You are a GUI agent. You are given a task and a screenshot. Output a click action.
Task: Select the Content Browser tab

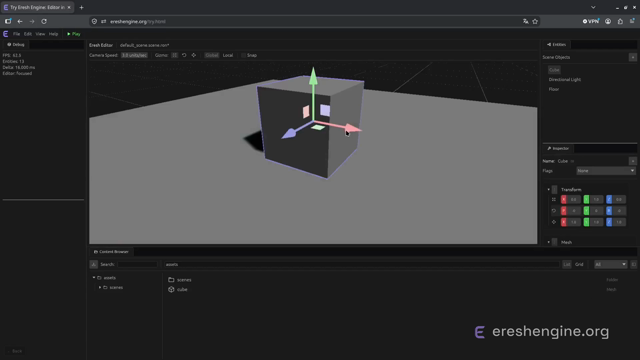tap(111, 252)
